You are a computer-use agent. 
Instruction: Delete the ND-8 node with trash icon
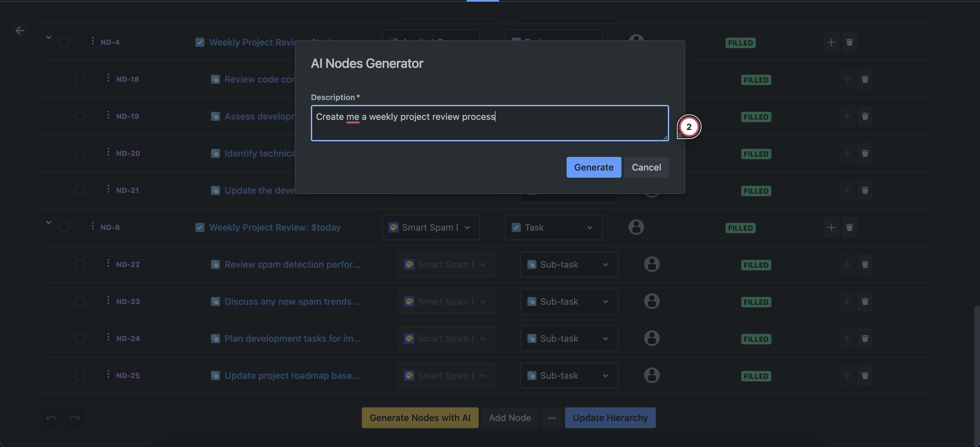pos(849,227)
